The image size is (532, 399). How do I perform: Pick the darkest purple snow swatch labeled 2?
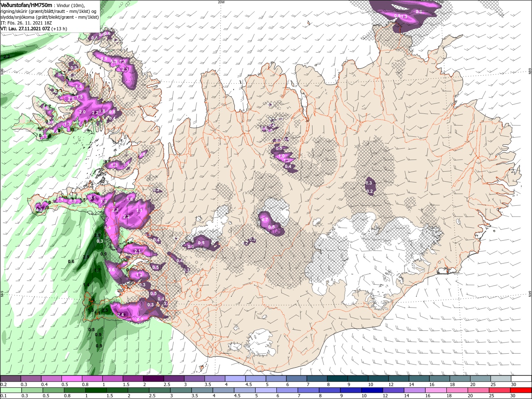click(153, 379)
